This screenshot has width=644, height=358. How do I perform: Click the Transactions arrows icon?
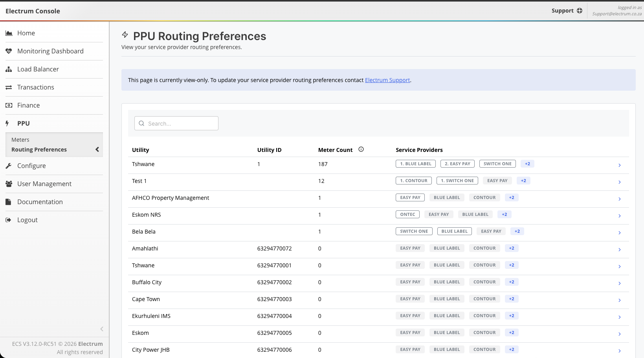click(9, 88)
